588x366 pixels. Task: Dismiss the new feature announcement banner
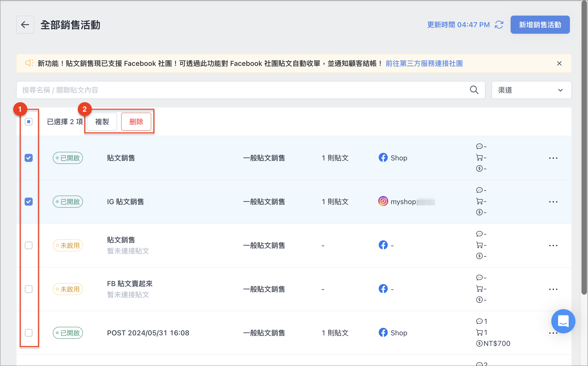[559, 63]
